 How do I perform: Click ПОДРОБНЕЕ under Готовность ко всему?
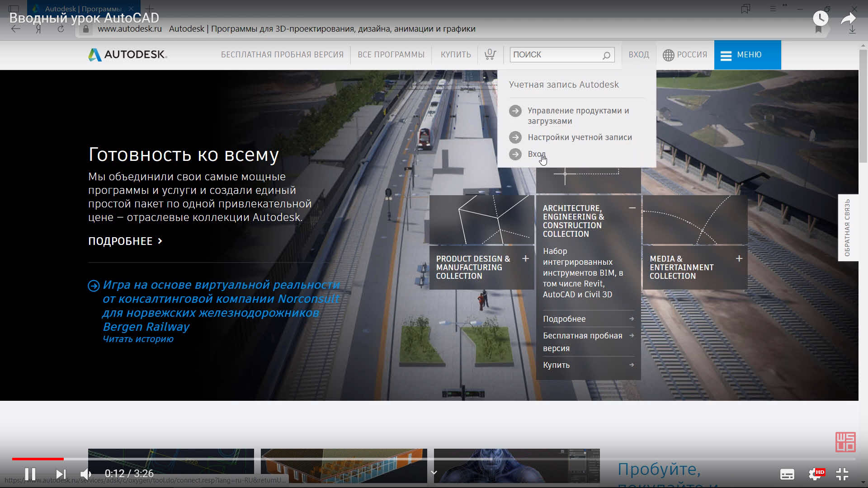click(125, 241)
